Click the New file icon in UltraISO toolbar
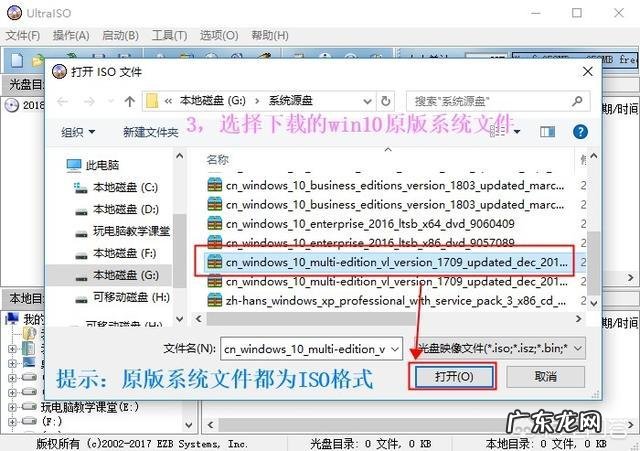 point(16,60)
